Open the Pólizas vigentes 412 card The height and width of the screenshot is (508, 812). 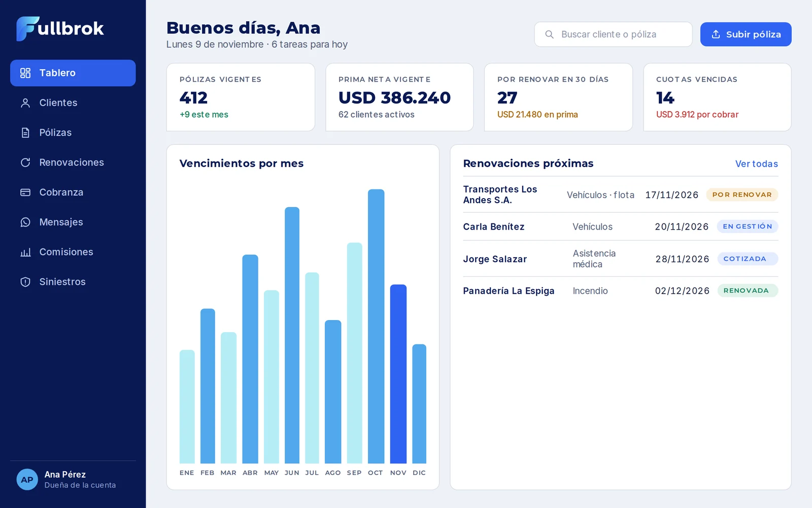pos(241,97)
